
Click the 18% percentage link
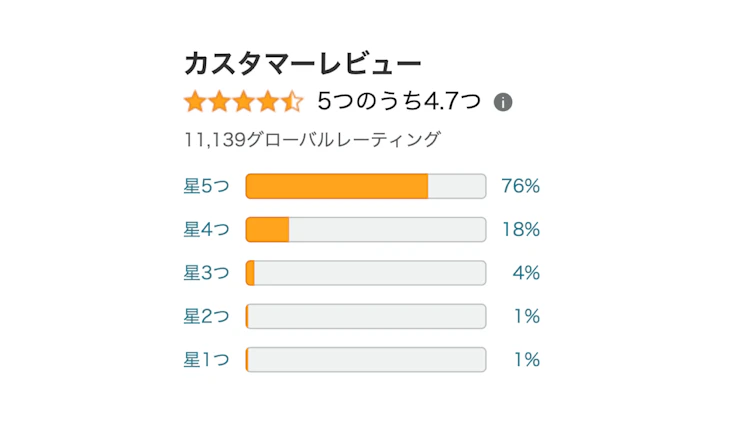tap(520, 229)
